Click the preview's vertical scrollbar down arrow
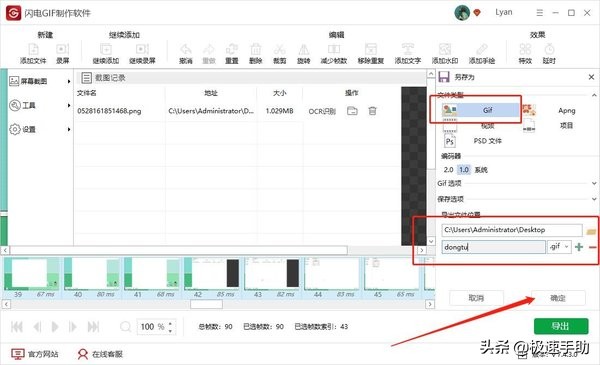 point(431,241)
